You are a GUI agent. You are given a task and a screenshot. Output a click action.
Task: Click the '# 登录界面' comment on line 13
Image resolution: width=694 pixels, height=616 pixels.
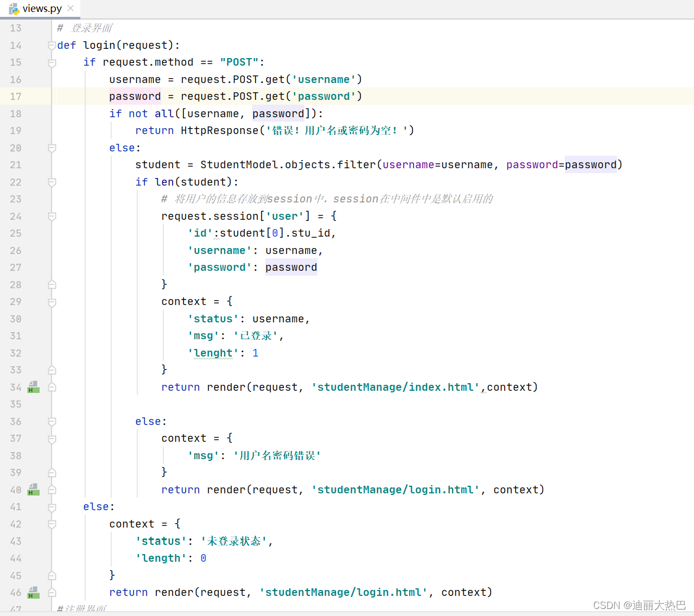tap(85, 28)
